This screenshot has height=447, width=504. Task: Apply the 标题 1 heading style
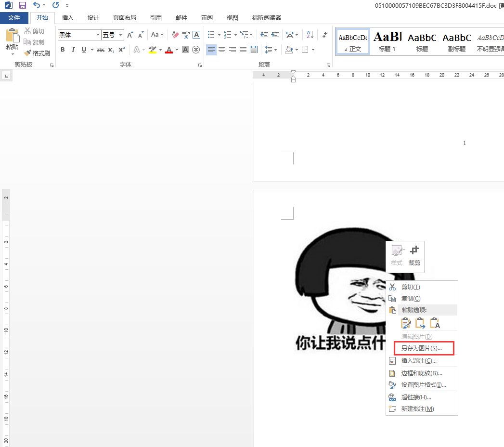[387, 41]
